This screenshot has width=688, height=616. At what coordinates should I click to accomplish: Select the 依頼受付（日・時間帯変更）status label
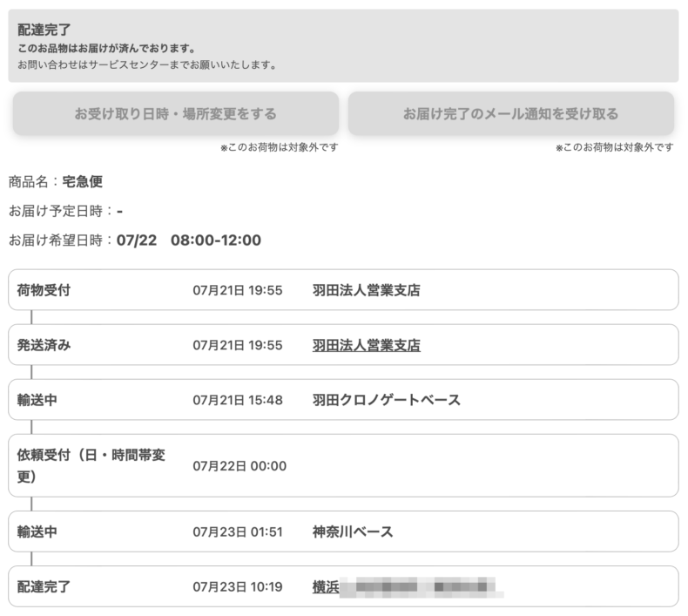click(x=91, y=465)
